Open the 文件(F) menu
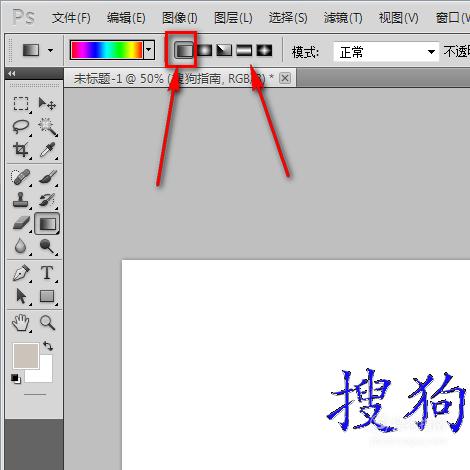470x470 pixels. pos(71,18)
